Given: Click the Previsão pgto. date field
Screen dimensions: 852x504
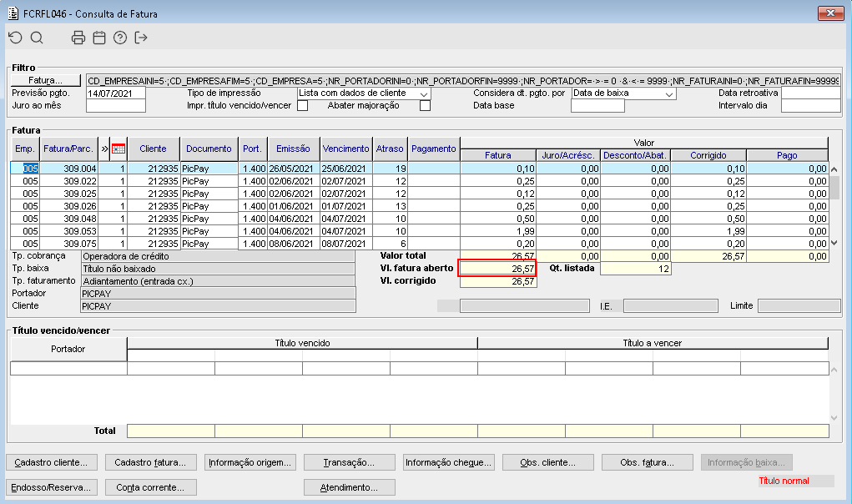Looking at the screenshot, I should tap(116, 93).
